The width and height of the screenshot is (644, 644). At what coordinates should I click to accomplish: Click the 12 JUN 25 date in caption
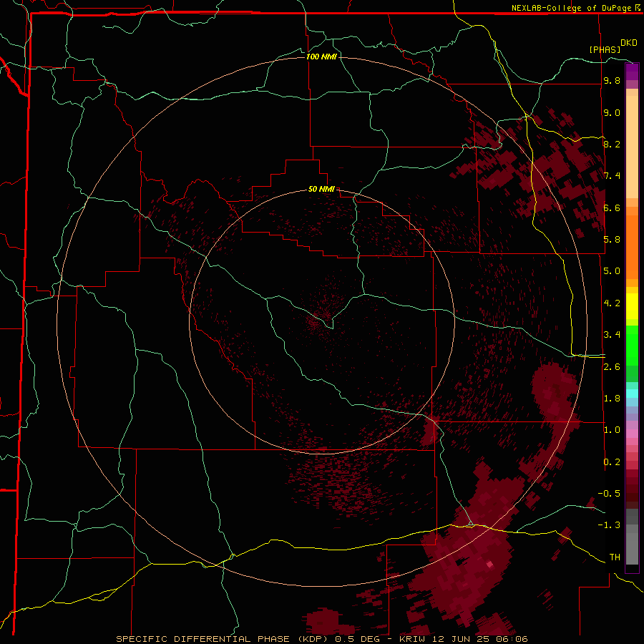(x=462, y=639)
